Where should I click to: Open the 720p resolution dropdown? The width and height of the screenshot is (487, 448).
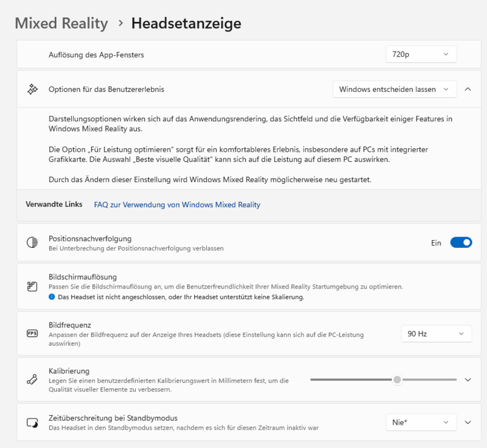[x=421, y=54]
